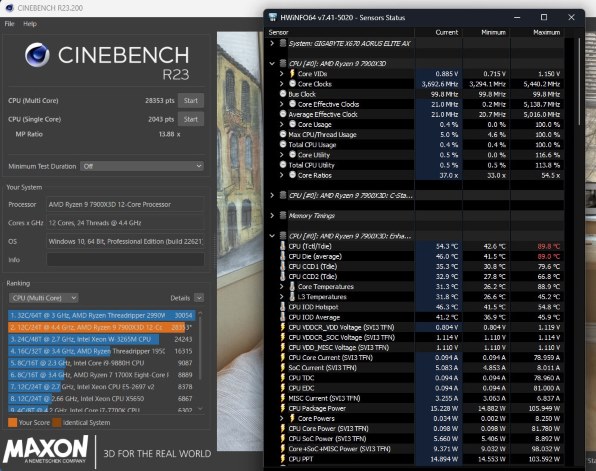Click the brown Identical System legend swatch
596x471 pixels.
[57, 422]
